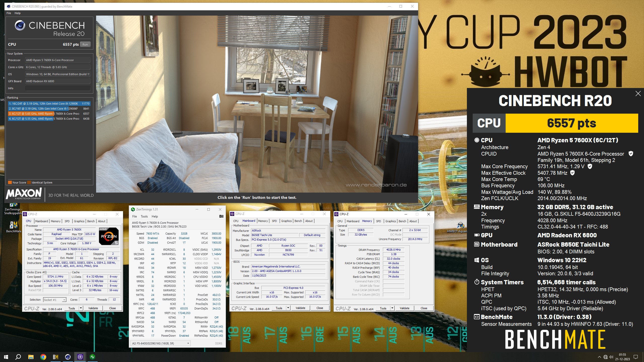Click the rendered room image in Cinebench
The height and width of the screenshot is (362, 644).
point(257,104)
